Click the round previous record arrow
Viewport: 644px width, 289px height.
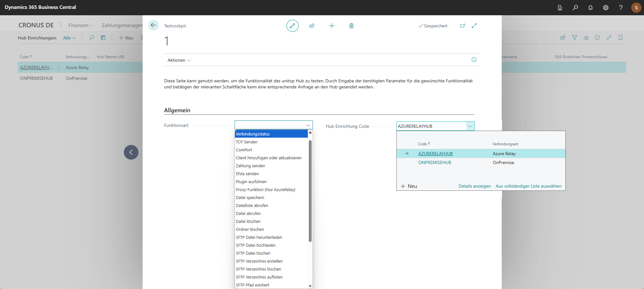(131, 152)
